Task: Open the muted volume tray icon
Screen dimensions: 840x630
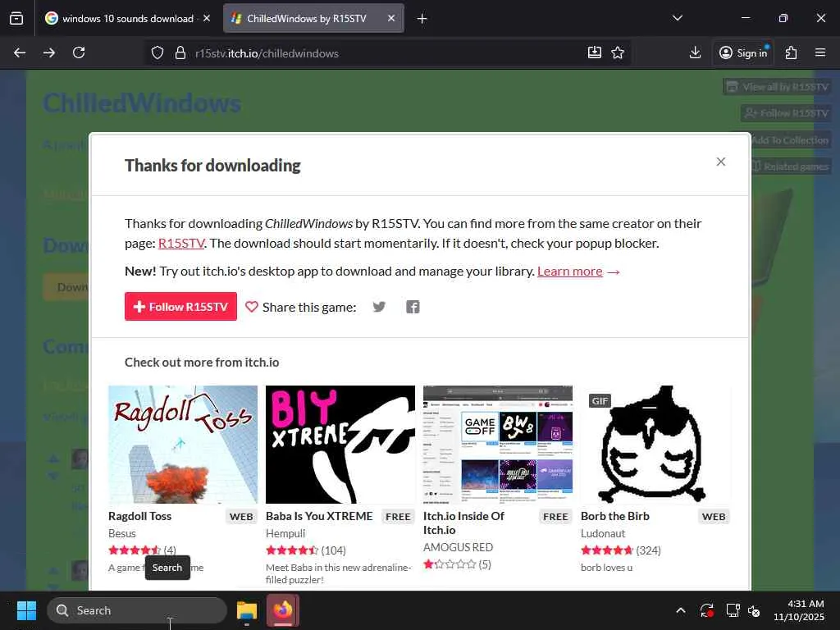Action: point(754,610)
